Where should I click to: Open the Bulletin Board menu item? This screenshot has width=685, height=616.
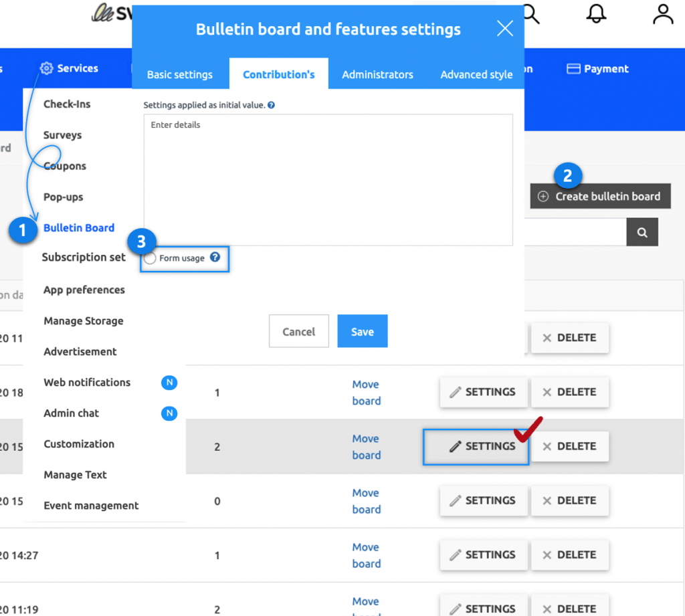click(78, 227)
